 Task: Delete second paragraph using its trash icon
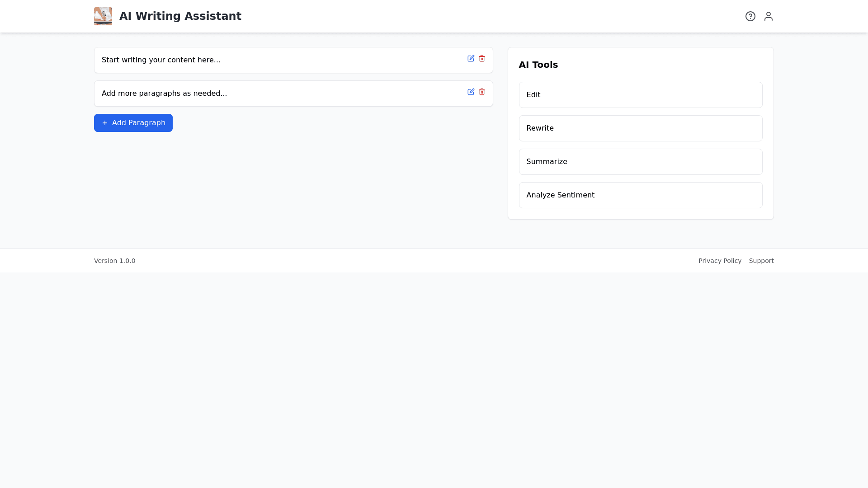482,92
